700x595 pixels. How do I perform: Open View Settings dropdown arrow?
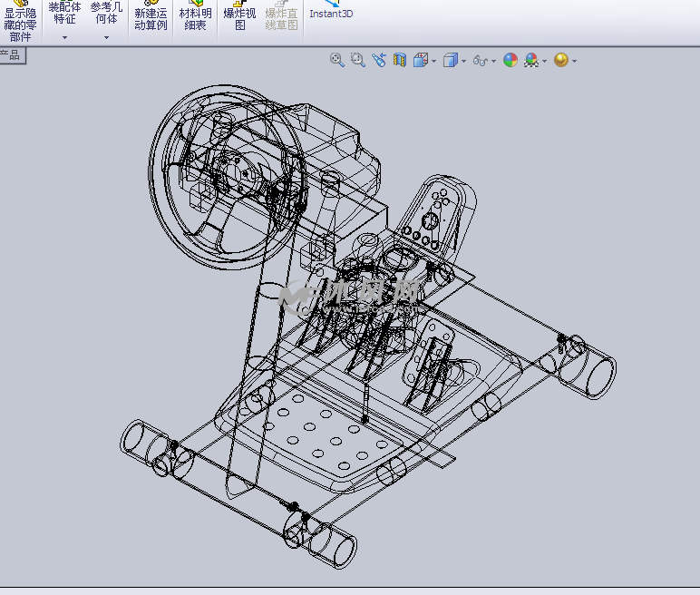point(574,61)
